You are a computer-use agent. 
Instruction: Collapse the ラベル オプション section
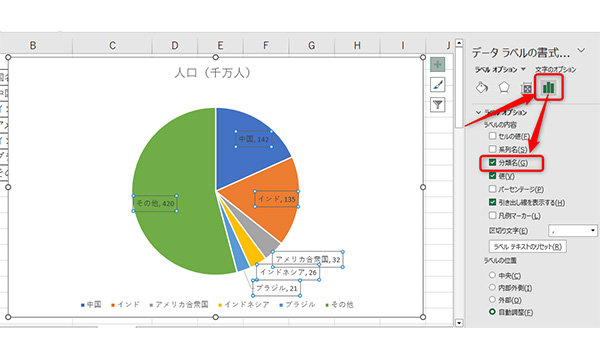[478, 112]
